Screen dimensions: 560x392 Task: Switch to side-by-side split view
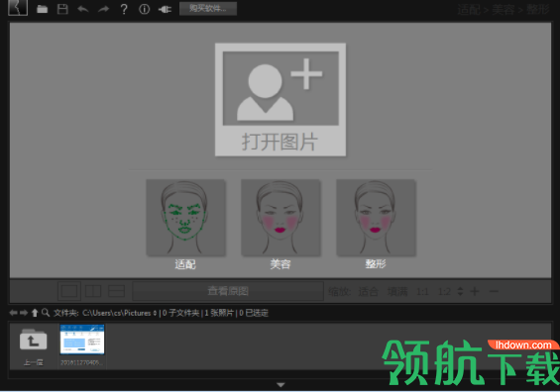pos(93,291)
